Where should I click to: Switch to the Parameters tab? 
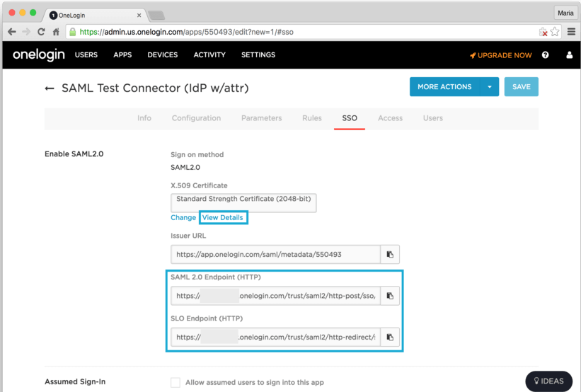coord(262,118)
